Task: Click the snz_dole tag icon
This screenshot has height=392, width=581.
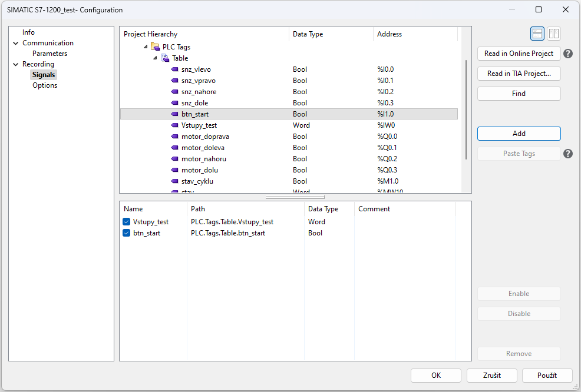Action: [174, 102]
